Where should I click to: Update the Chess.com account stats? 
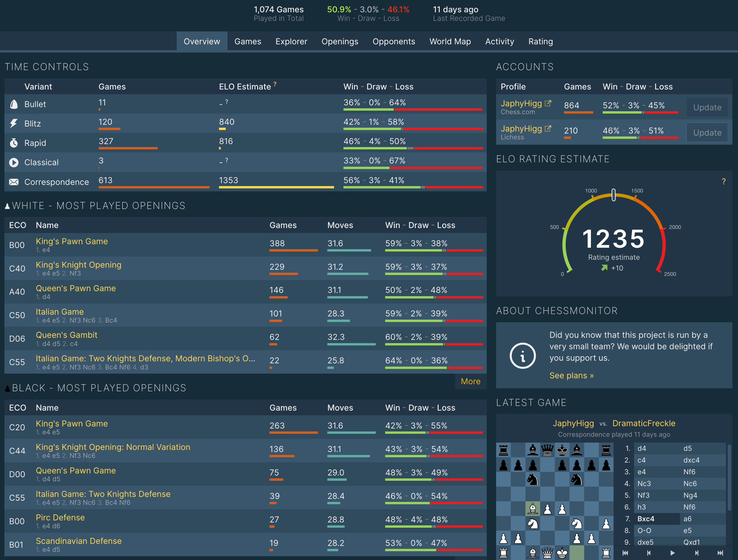click(x=707, y=107)
